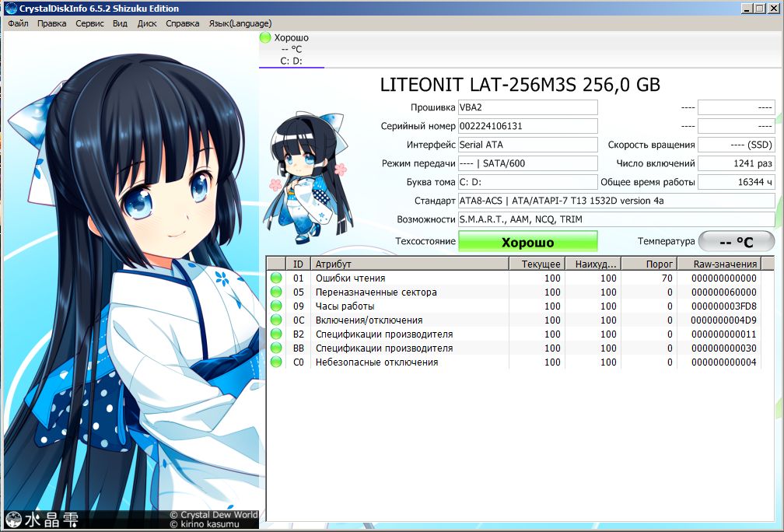The height and width of the screenshot is (532, 784).
Task: Click the green health status circle at top
Action: click(265, 37)
